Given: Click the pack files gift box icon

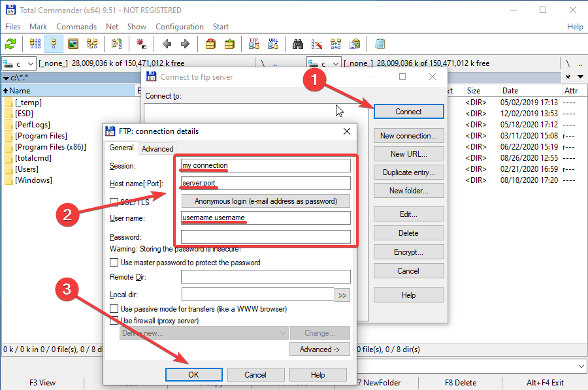Looking at the screenshot, I should [210, 44].
